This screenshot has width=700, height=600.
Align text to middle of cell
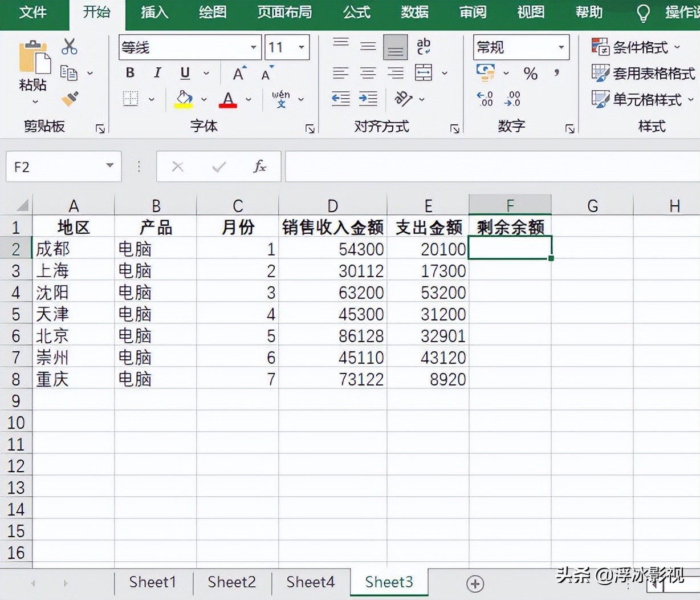coord(368,46)
